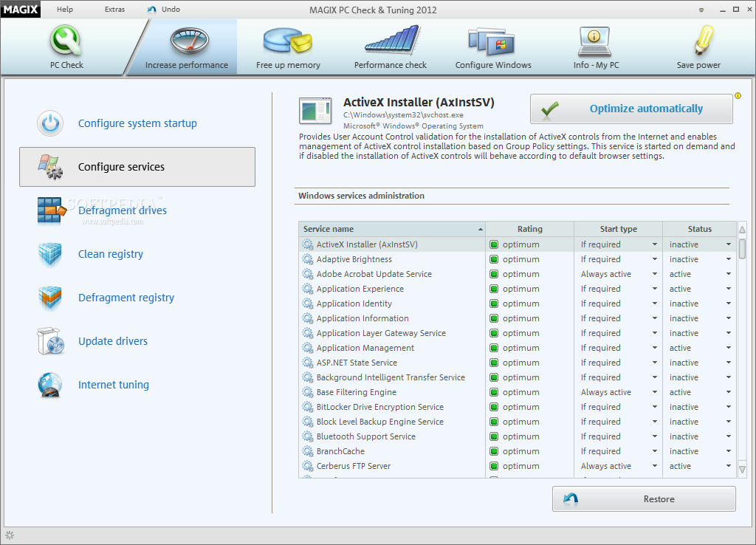
Task: Click the Configure services gear icon
Action: 50,167
